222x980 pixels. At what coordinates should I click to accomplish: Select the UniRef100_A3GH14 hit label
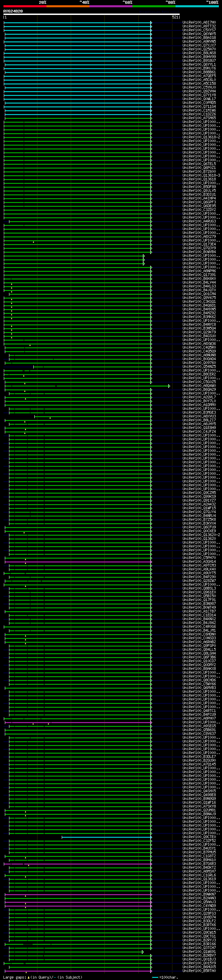[199, 561]
